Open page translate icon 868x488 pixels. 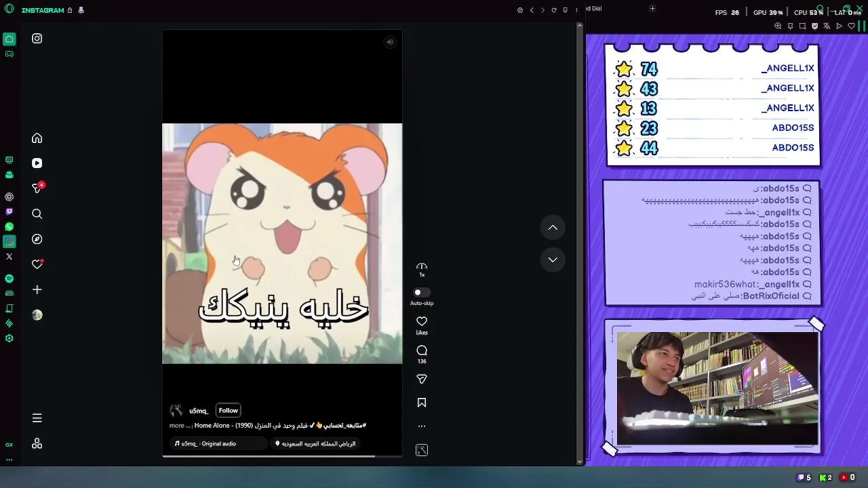point(827,26)
